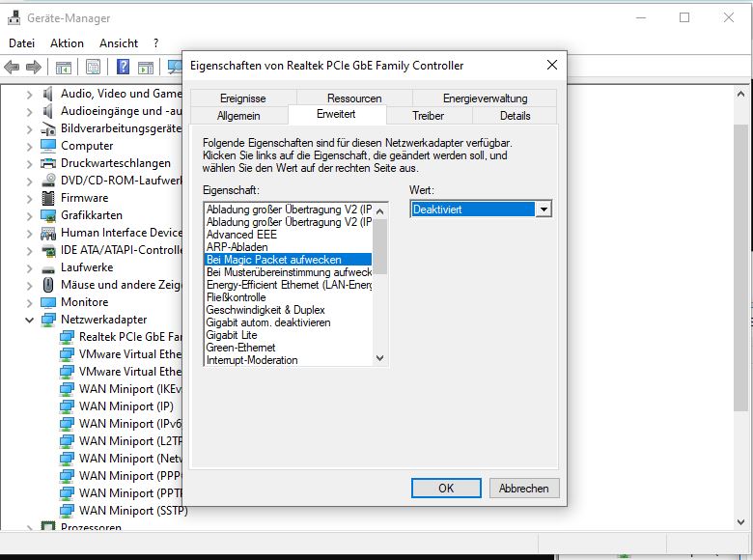This screenshot has width=753, height=560.
Task: Select the Bildverarbeitungsgeräte camera icon
Action: point(48,128)
